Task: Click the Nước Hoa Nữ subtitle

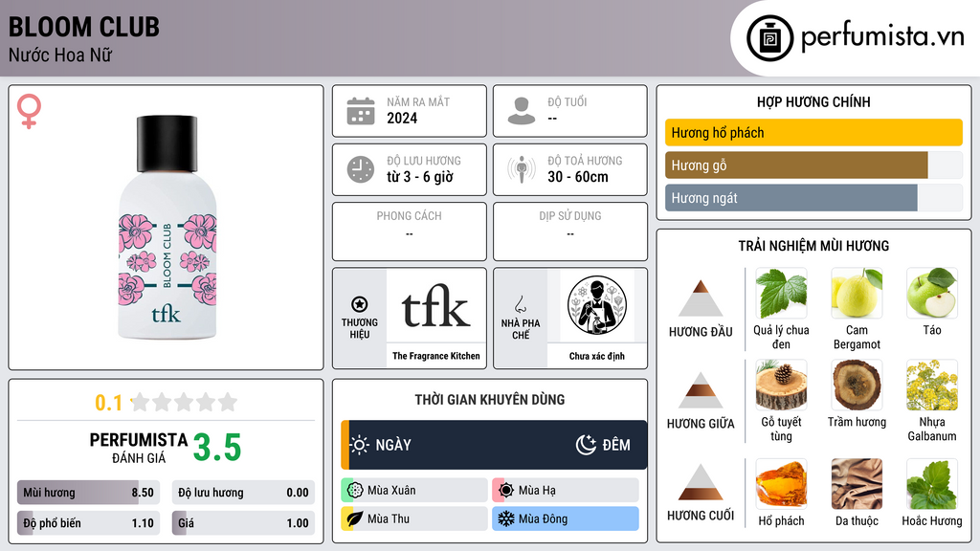Action: (60, 55)
